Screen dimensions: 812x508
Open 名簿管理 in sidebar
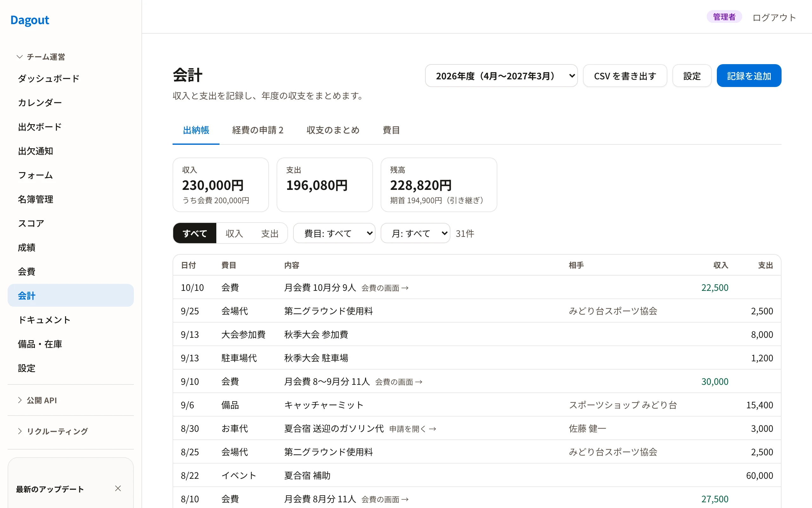click(x=70, y=199)
